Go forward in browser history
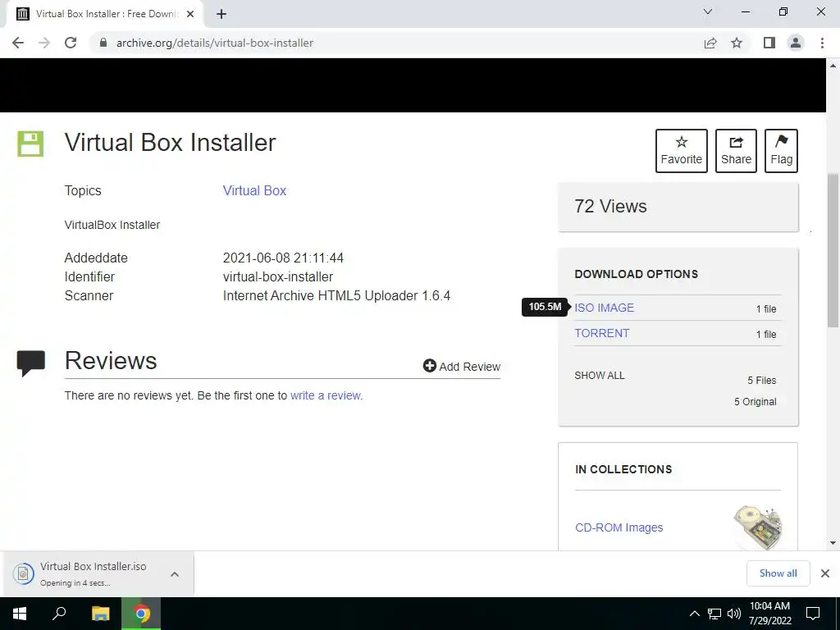 pos(44,43)
